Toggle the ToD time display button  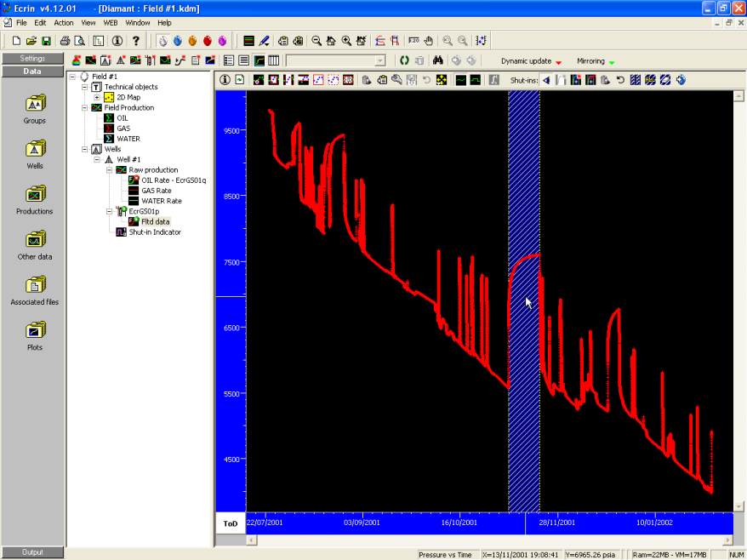(x=230, y=523)
